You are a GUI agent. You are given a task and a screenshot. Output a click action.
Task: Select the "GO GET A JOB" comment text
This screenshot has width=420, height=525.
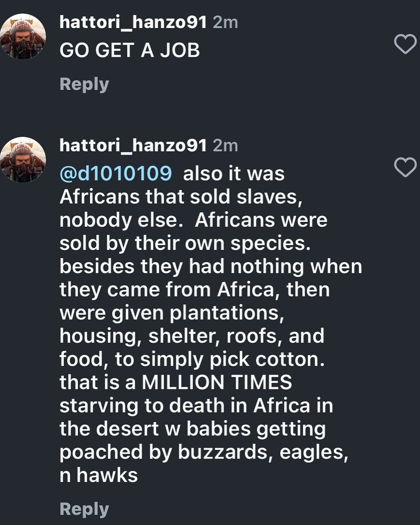click(130, 51)
